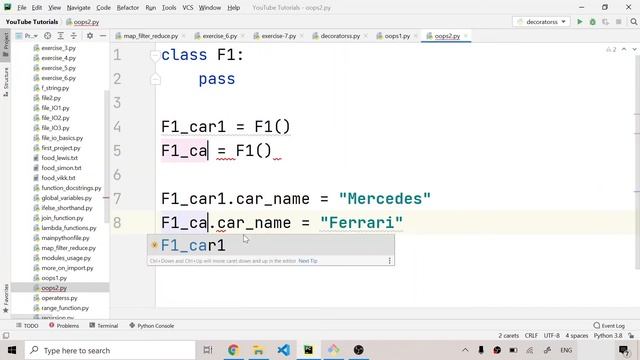Open Project panel settings gear
The height and width of the screenshot is (360, 640).
click(90, 36)
